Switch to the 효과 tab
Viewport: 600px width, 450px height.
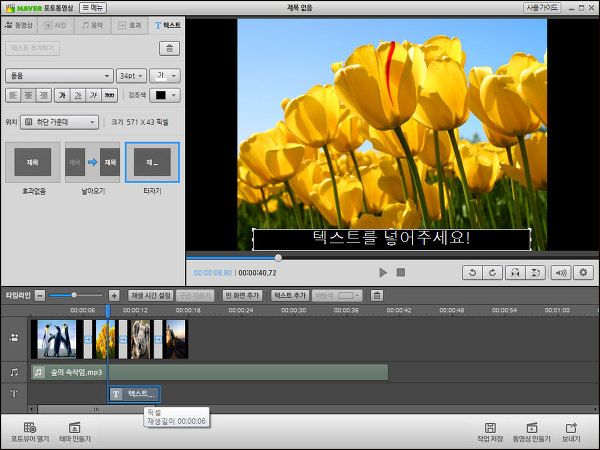click(x=130, y=25)
